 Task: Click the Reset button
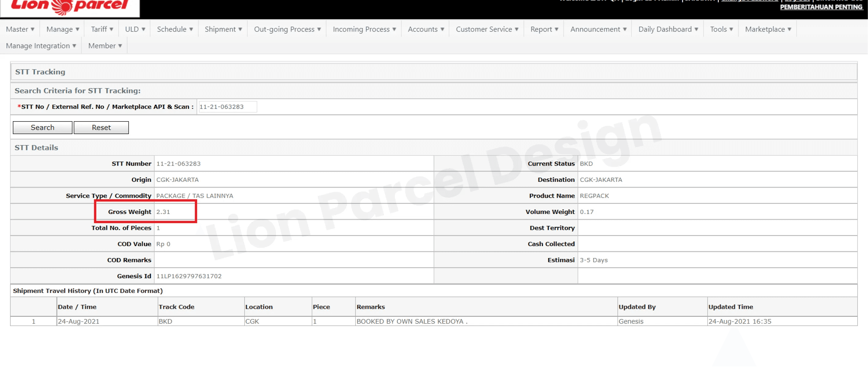pyautogui.click(x=101, y=128)
